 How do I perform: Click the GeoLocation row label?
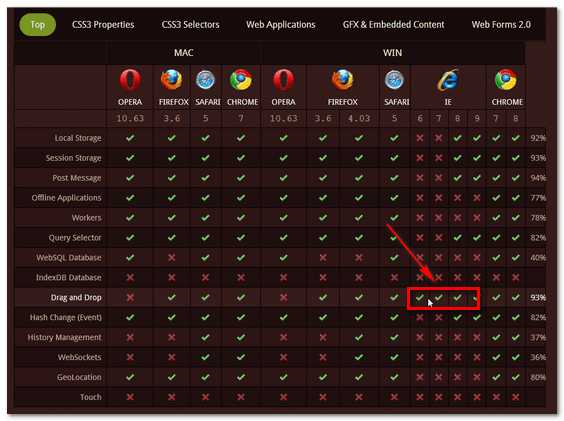click(79, 377)
